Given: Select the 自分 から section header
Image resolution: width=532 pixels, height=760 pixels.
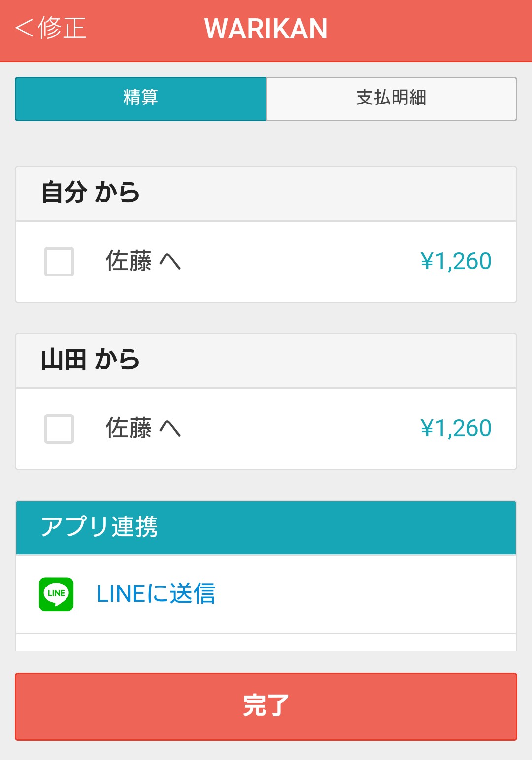Looking at the screenshot, I should click(91, 193).
